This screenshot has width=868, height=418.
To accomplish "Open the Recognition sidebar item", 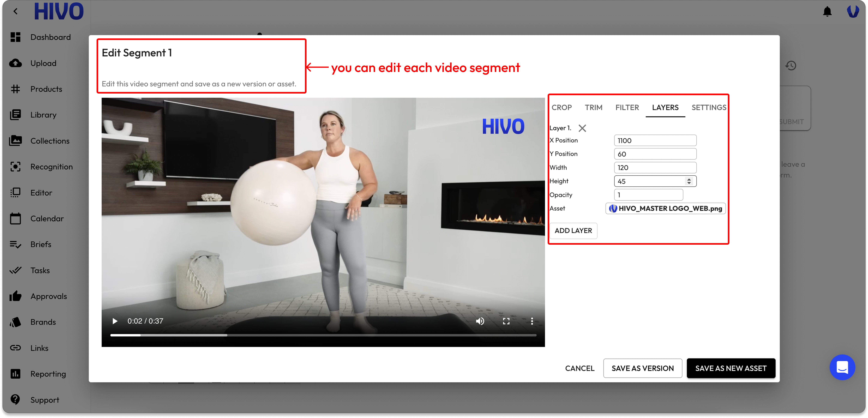I will coord(51,167).
